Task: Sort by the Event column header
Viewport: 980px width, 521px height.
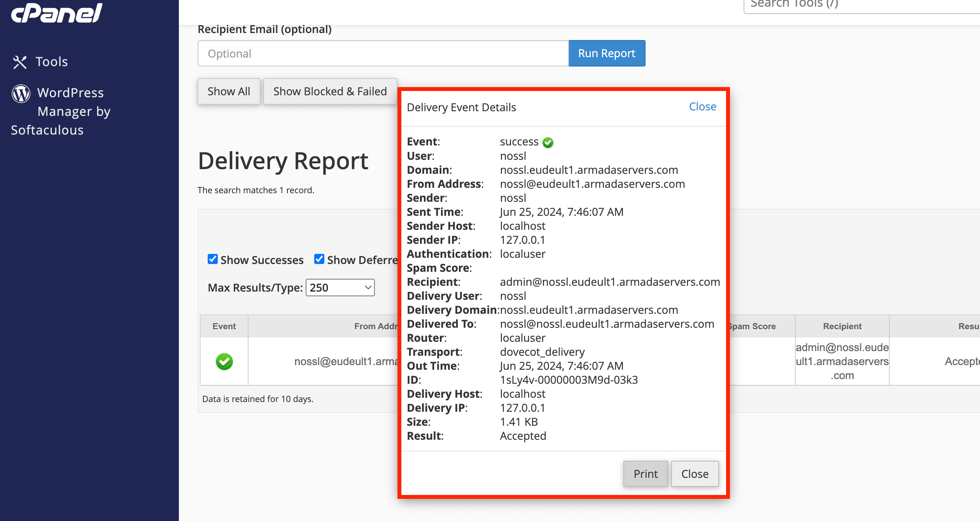Action: tap(224, 326)
